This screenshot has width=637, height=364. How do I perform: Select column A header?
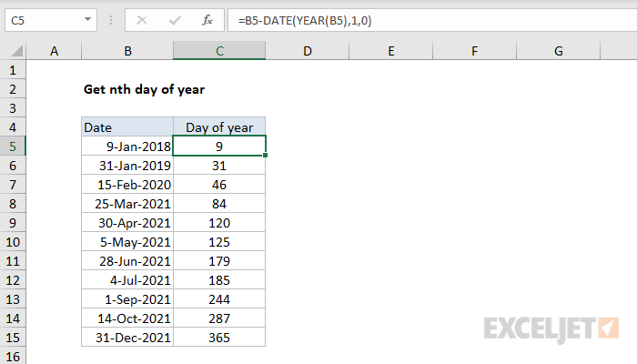(x=54, y=51)
